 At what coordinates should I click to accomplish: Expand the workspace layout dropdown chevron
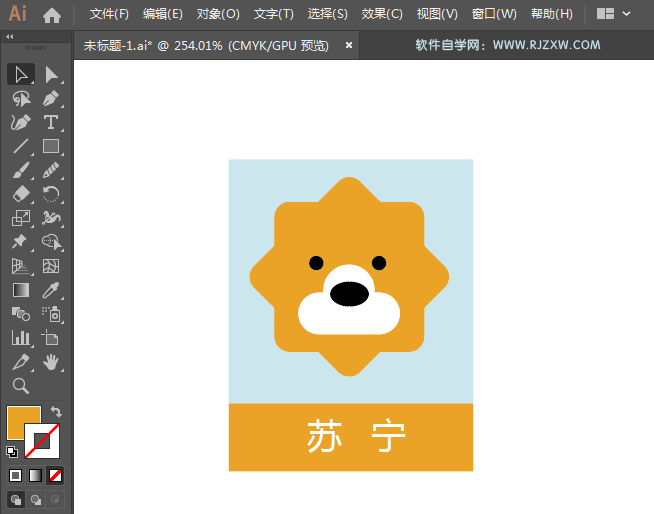click(626, 14)
